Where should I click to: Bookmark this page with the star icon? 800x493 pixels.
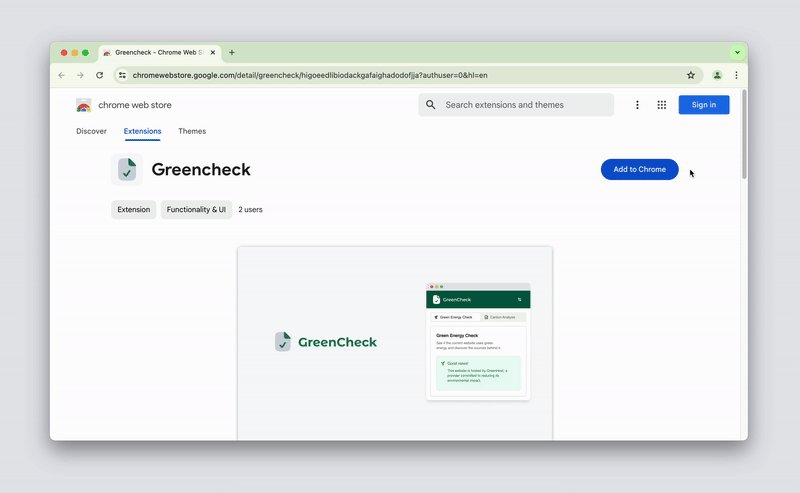point(691,75)
